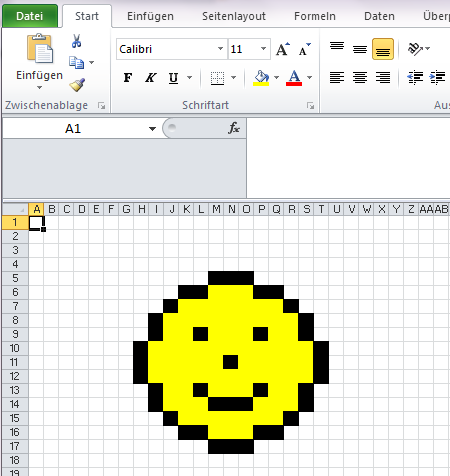Click the select-all corner of the grid
The image size is (450, 476).
tap(15, 209)
